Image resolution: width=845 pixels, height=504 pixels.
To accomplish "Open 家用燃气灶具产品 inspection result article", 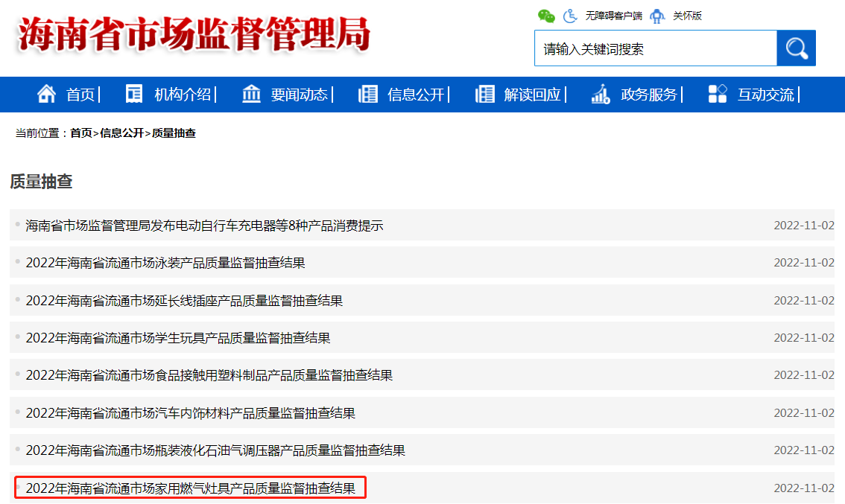I will (191, 488).
